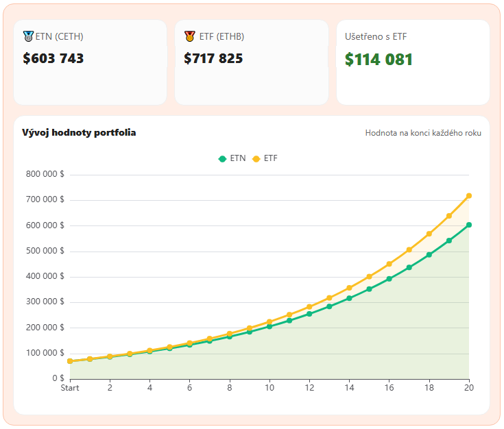The width and height of the screenshot is (504, 429).
Task: Click the ETN data point at year 12
Action: click(309, 314)
